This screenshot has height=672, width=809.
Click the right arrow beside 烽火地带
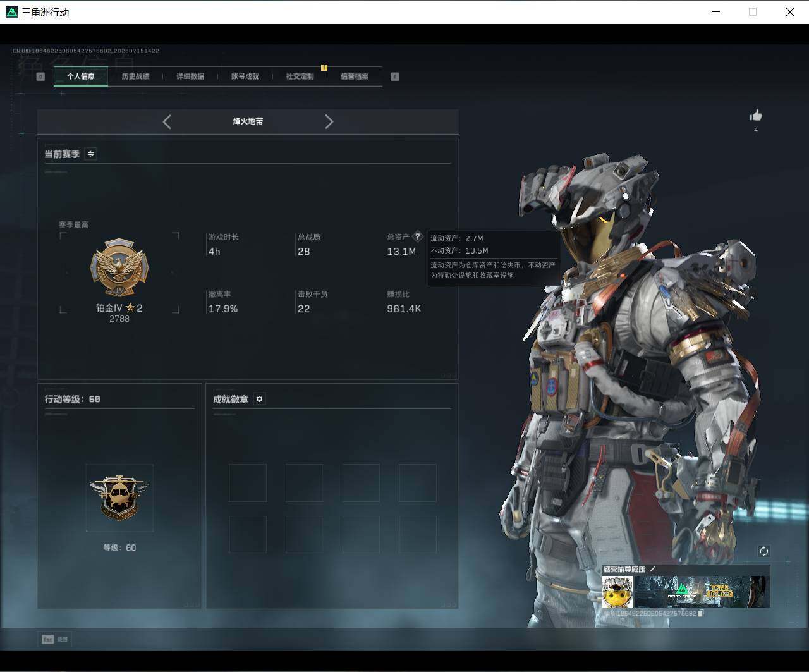pyautogui.click(x=329, y=121)
